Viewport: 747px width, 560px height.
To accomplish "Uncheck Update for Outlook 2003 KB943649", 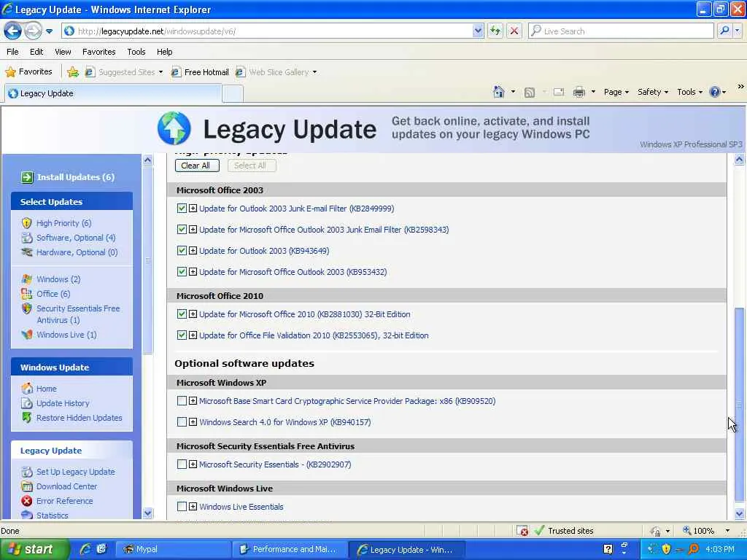I will pyautogui.click(x=182, y=251).
